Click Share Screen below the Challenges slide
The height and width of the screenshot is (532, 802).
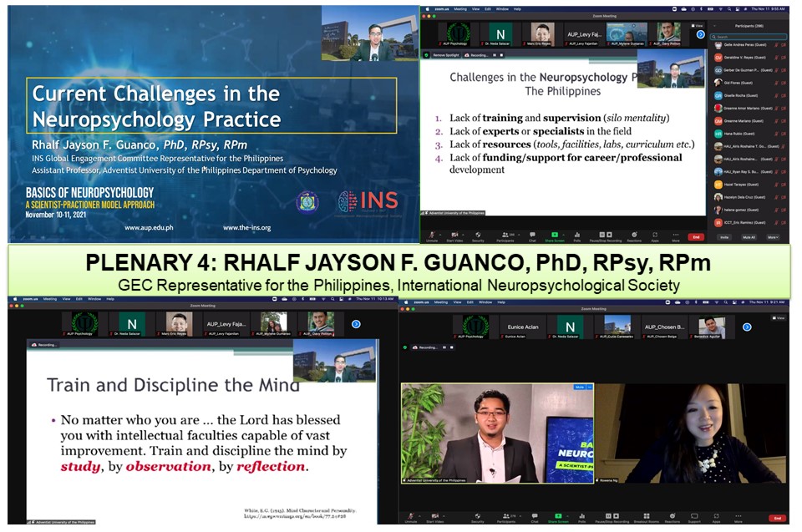(x=554, y=236)
